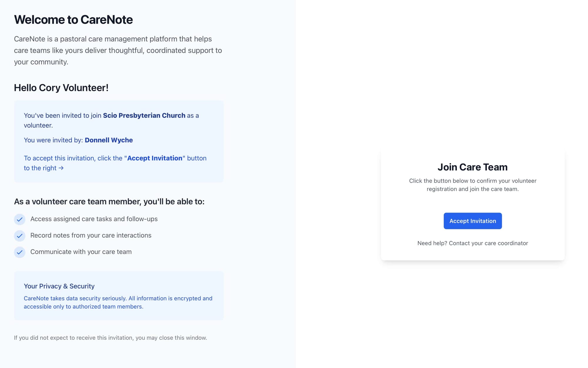Click the "Join Care Team" title
Image resolution: width=588 pixels, height=368 pixels.
point(472,167)
